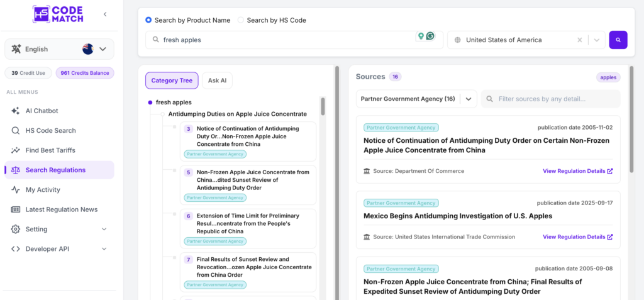Switch to the Category Tree tab
Viewport: 644px width, 300px height.
(x=172, y=81)
